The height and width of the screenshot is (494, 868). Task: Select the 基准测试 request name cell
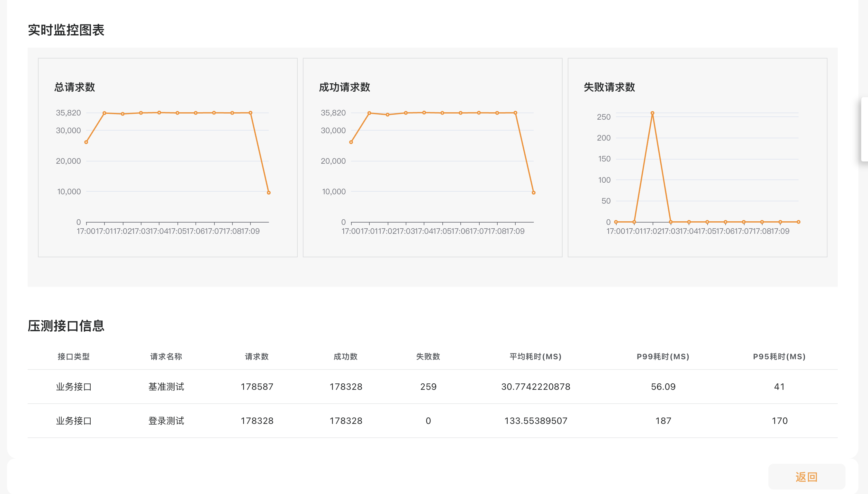coord(166,387)
